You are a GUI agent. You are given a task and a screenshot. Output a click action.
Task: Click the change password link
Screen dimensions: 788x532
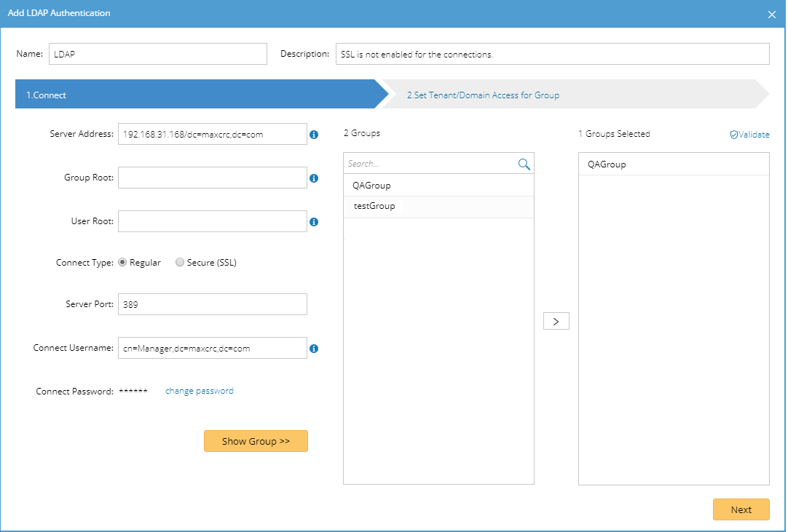click(x=200, y=391)
